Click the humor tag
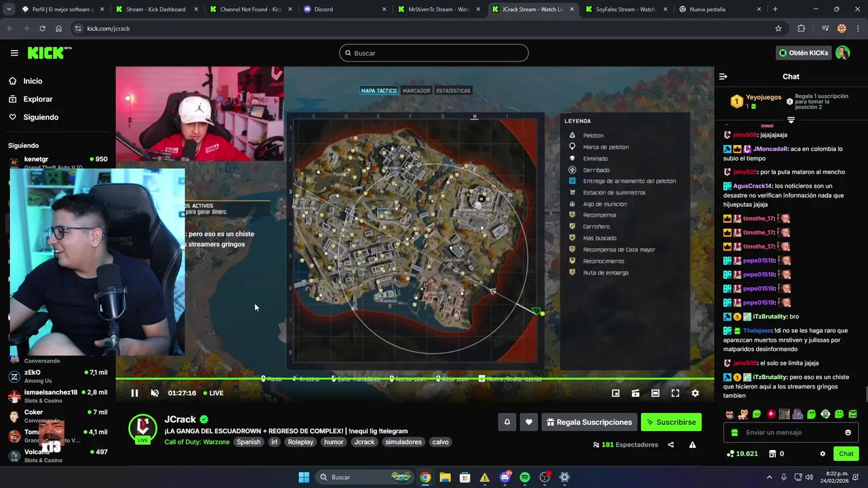868x488 pixels. click(334, 442)
